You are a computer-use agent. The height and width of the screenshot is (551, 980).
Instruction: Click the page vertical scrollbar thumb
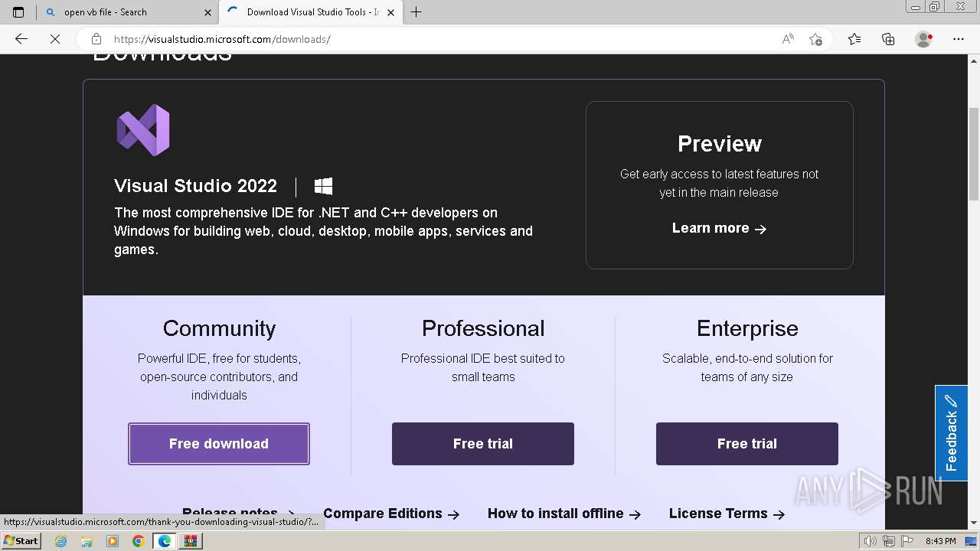tap(974, 153)
